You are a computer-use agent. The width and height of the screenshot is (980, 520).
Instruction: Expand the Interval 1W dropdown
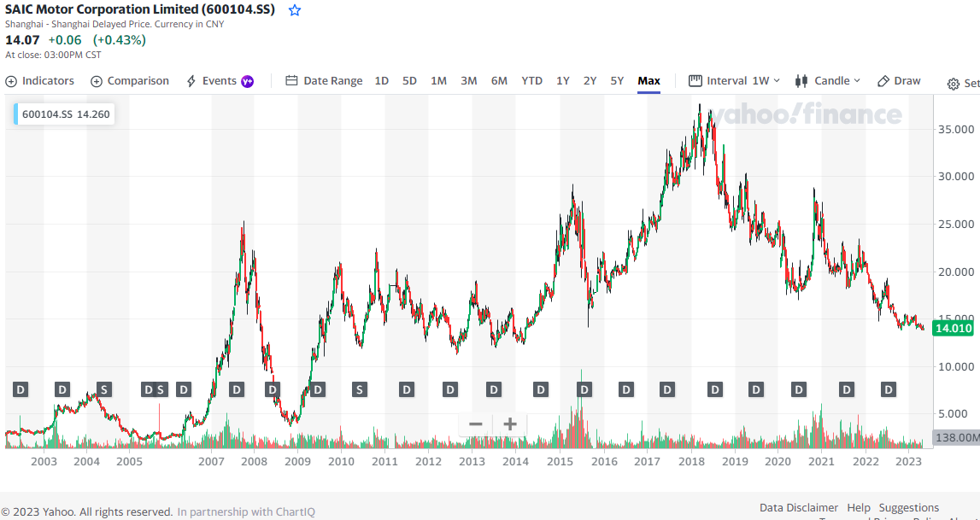click(x=735, y=80)
